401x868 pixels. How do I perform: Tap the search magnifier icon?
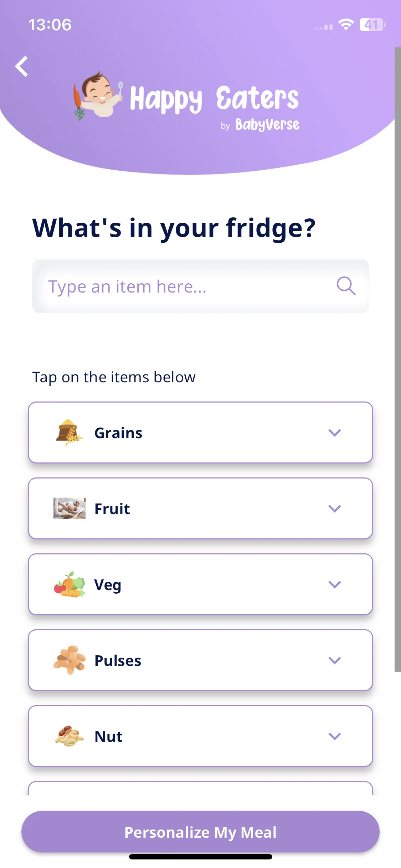coord(346,286)
